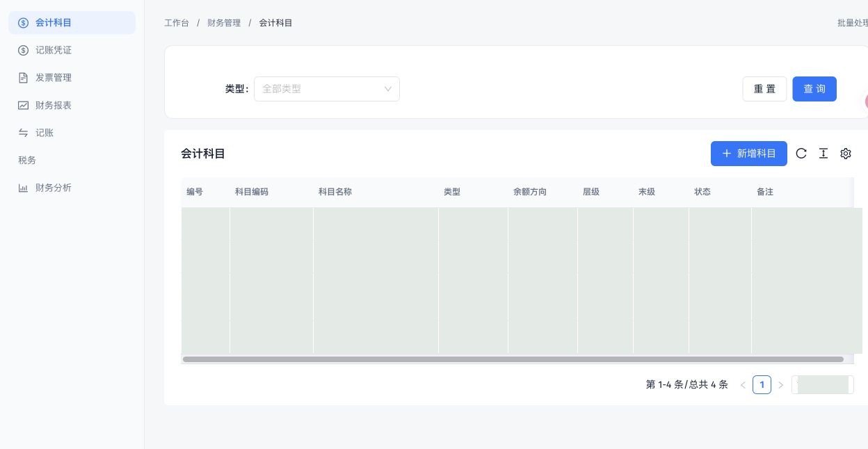
Task: Click the 记账凭证 sidebar icon
Action: (x=23, y=50)
